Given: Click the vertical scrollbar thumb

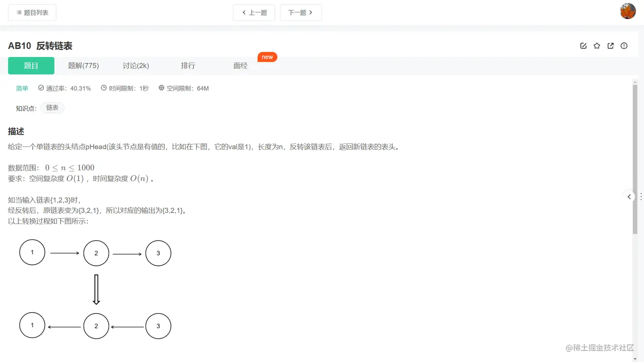Looking at the screenshot, I should point(635,160).
